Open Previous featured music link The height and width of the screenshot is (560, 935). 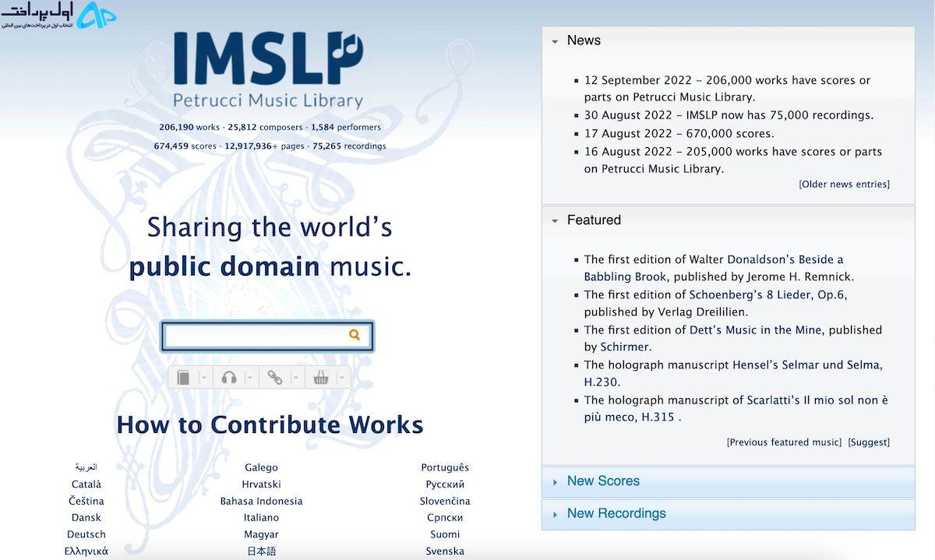(784, 442)
